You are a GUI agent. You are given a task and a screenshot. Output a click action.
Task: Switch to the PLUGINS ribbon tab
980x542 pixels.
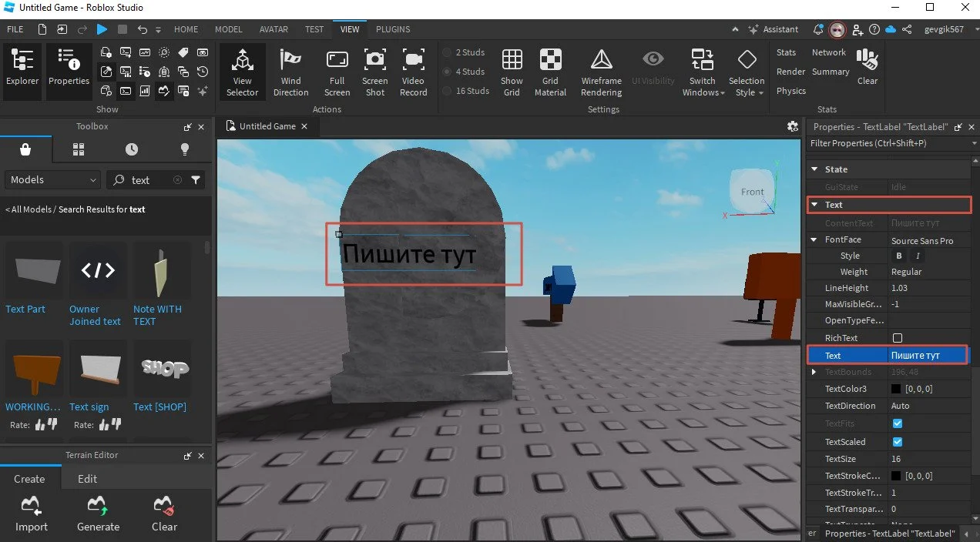[393, 29]
